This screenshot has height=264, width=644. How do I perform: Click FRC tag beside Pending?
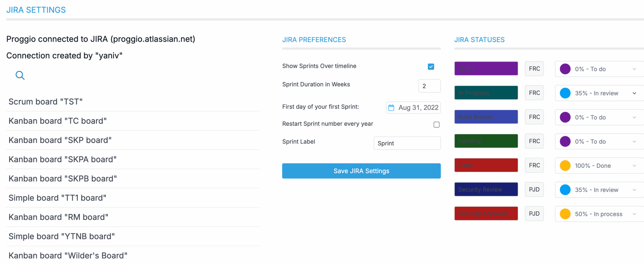(x=534, y=141)
